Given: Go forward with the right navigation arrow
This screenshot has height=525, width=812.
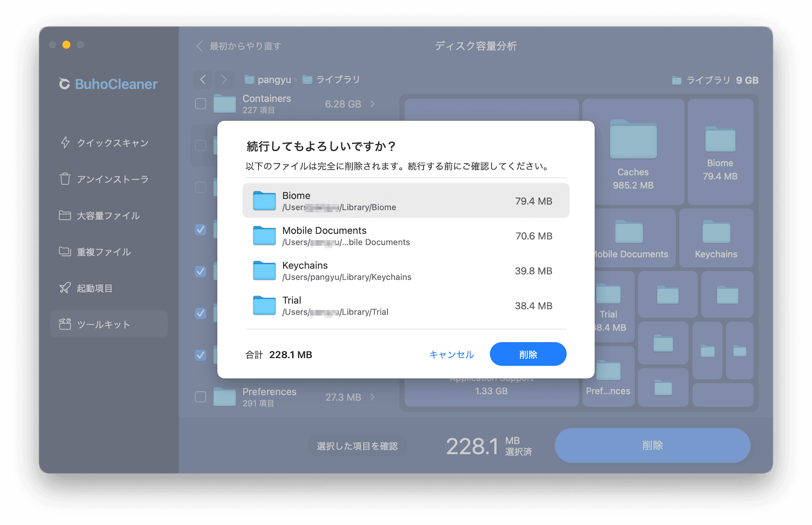Looking at the screenshot, I should click(224, 80).
